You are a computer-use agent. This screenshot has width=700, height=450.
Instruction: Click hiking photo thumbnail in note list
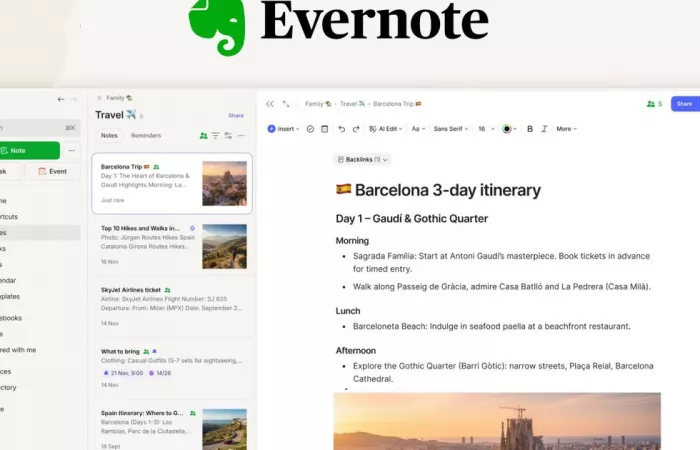(224, 246)
